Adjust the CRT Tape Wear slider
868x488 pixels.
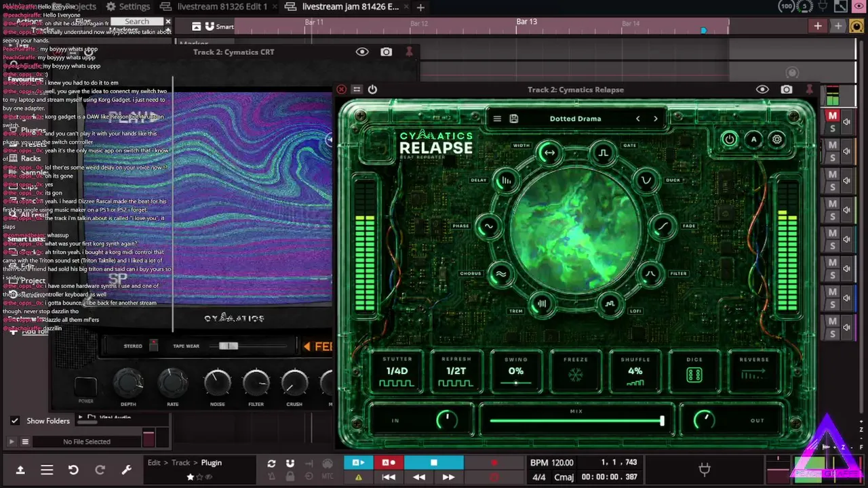click(x=248, y=346)
